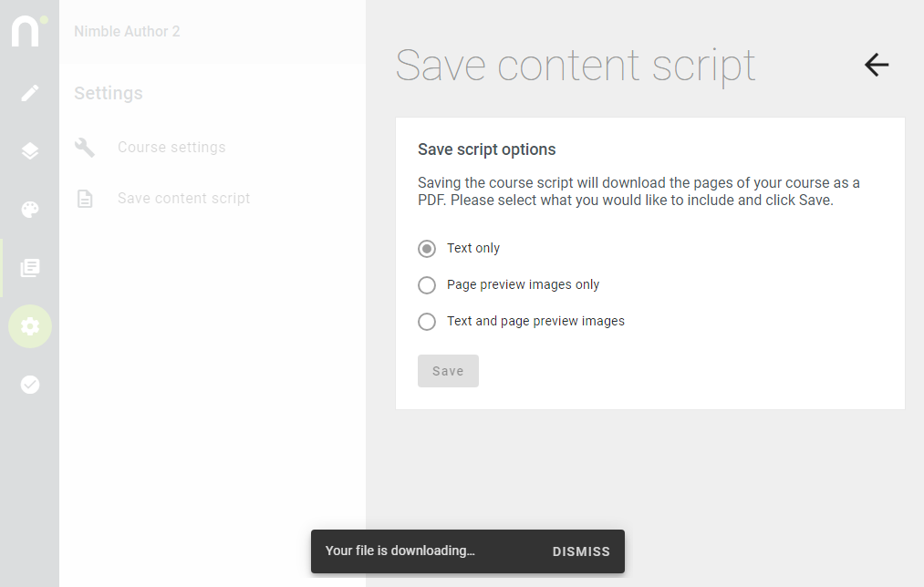
Task: Open the pencil edit section
Action: pos(29,92)
